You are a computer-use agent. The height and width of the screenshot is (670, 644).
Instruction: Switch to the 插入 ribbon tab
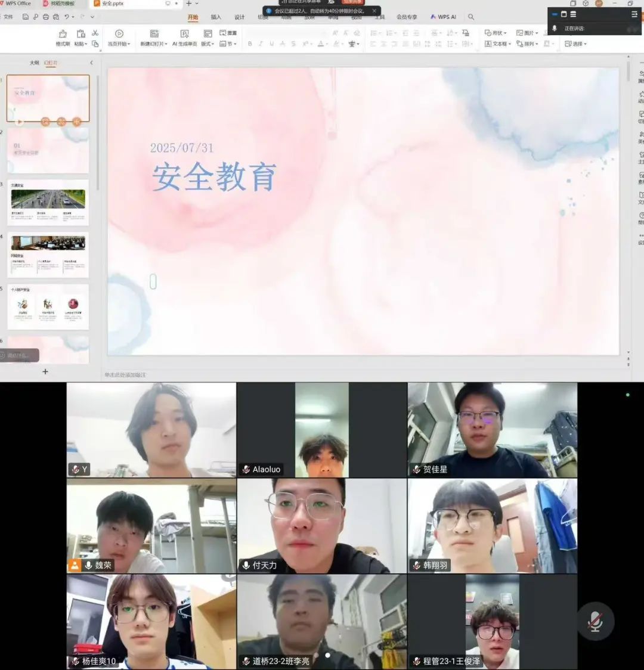(216, 17)
